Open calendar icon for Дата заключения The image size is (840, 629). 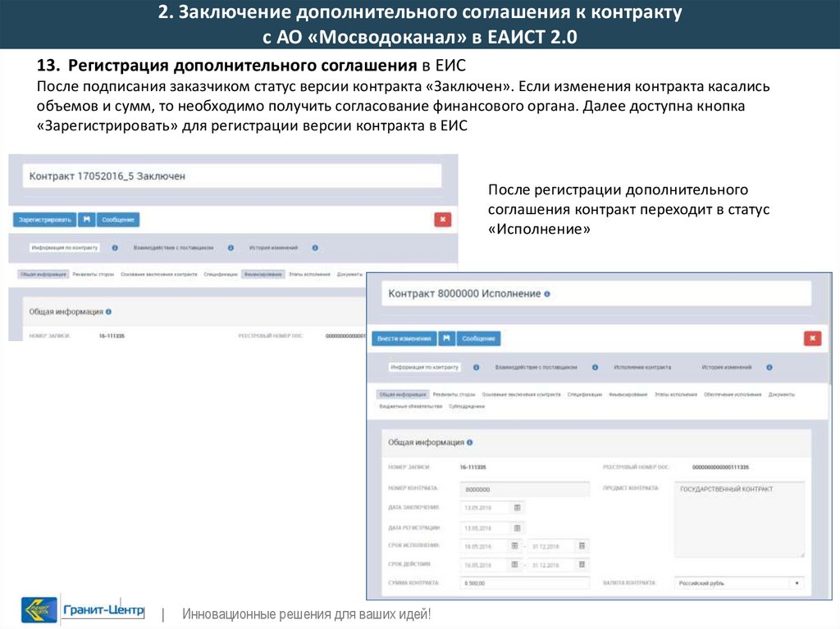tap(518, 508)
